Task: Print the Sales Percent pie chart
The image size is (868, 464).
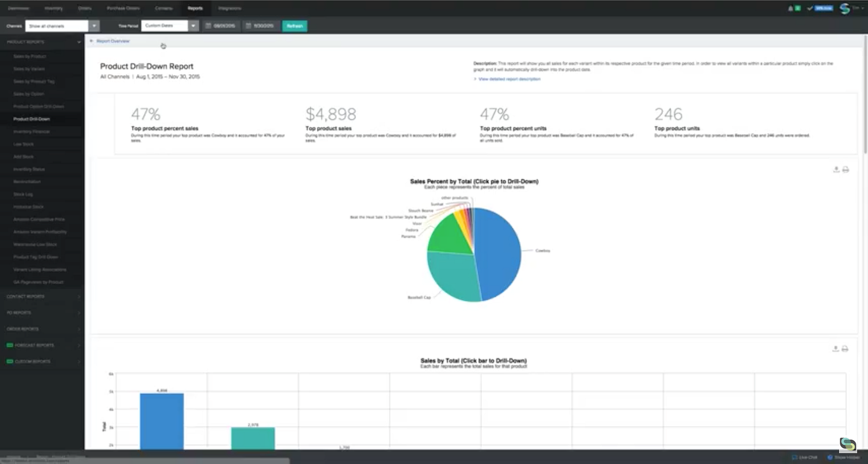Action: (x=845, y=169)
